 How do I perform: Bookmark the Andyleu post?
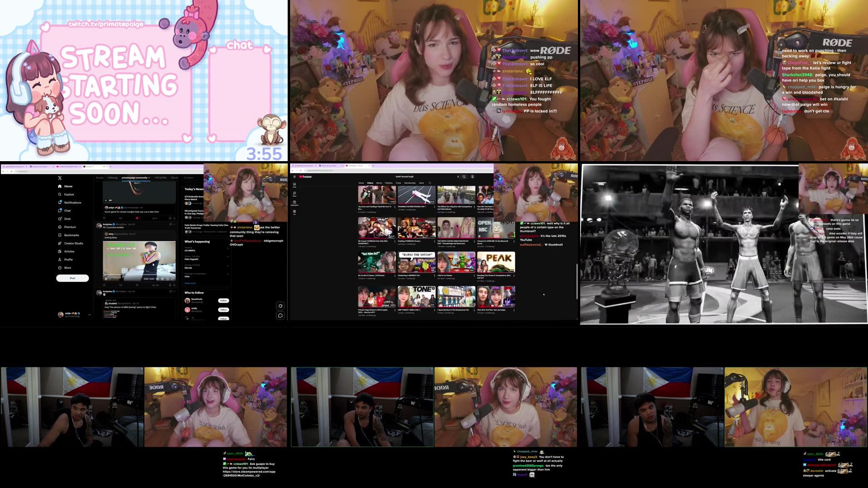coord(170,285)
